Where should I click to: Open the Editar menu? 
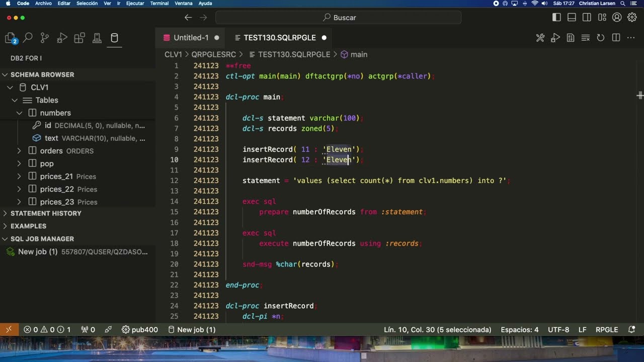[64, 3]
